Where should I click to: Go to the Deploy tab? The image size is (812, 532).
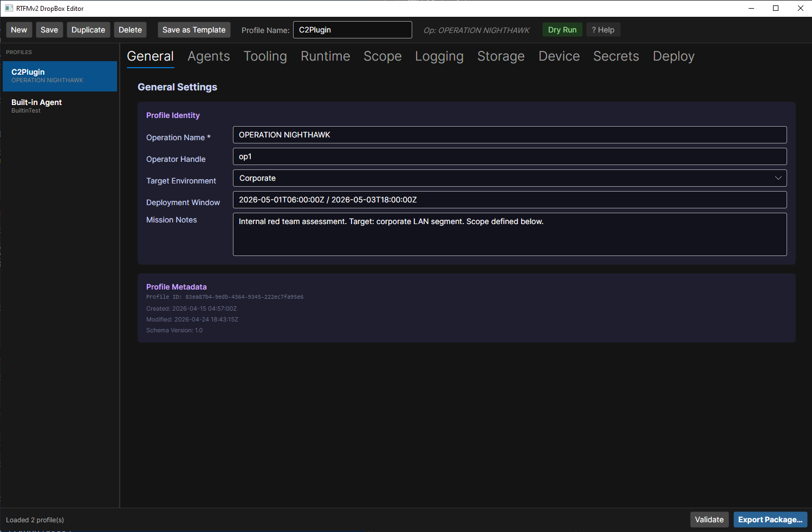673,56
